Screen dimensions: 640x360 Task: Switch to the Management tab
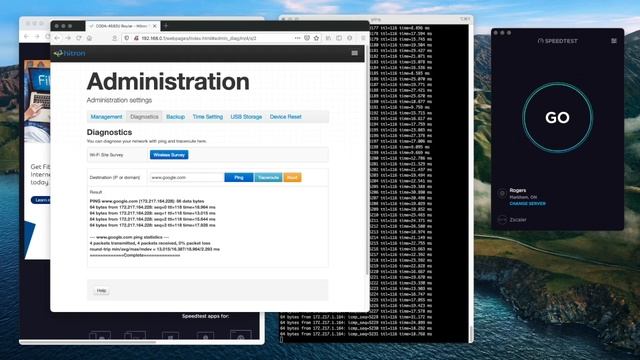[x=106, y=117]
